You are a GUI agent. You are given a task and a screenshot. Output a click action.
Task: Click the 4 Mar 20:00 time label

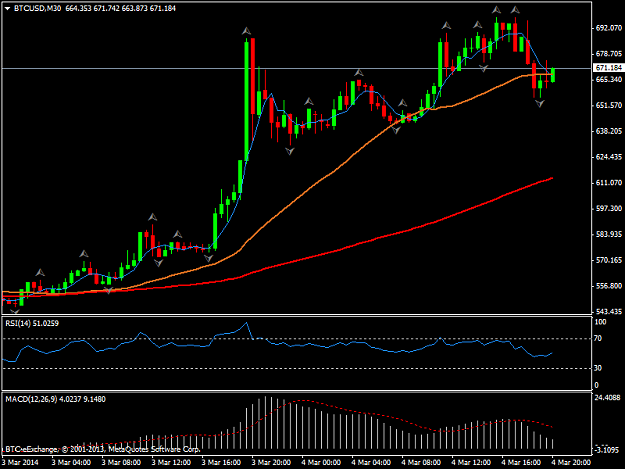point(571,462)
